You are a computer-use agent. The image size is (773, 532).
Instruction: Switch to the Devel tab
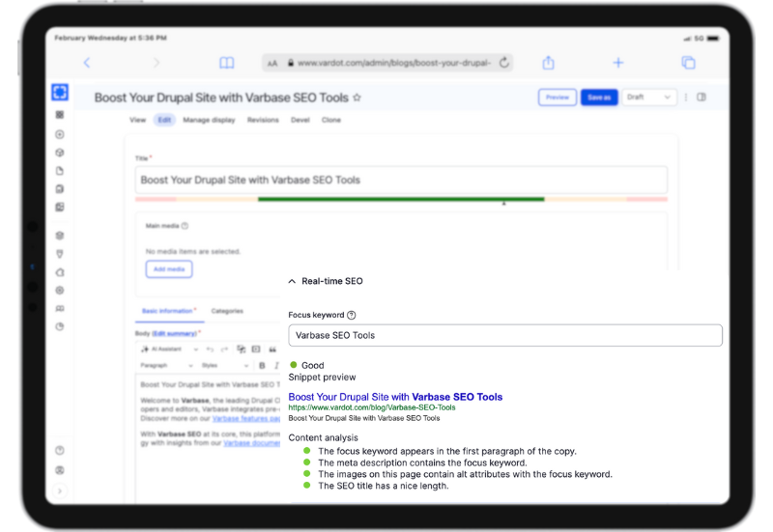point(301,120)
